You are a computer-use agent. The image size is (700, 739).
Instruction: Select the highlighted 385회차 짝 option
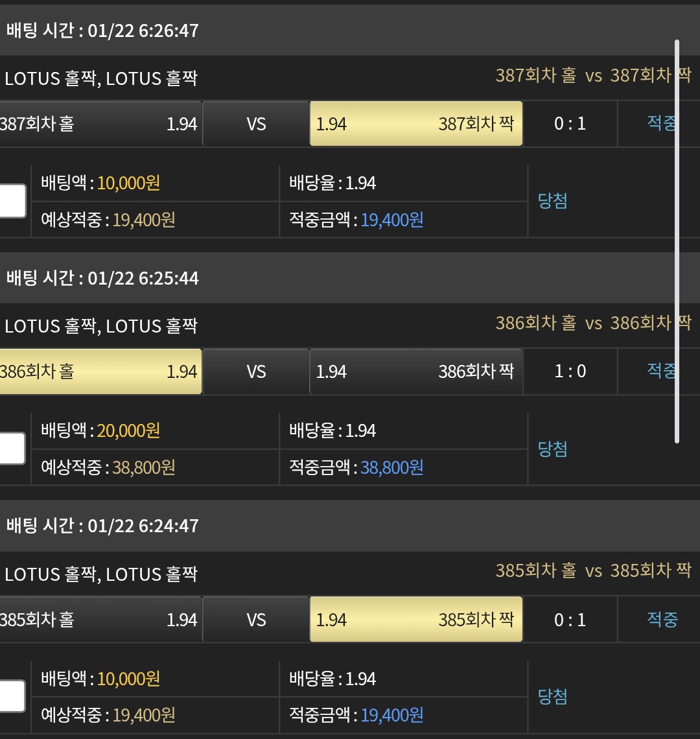pos(415,619)
